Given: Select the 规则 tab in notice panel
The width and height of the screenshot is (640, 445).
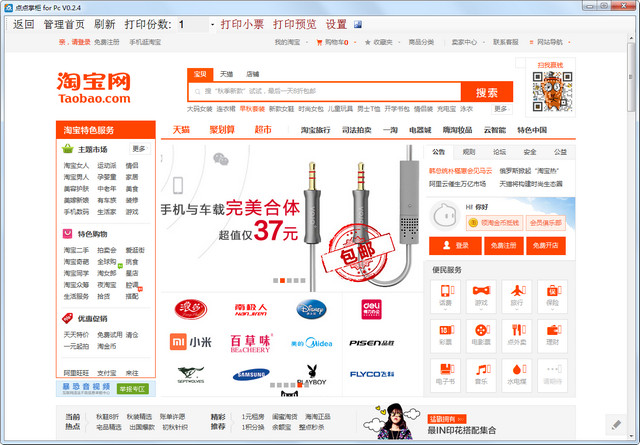Looking at the screenshot, I should [x=469, y=152].
